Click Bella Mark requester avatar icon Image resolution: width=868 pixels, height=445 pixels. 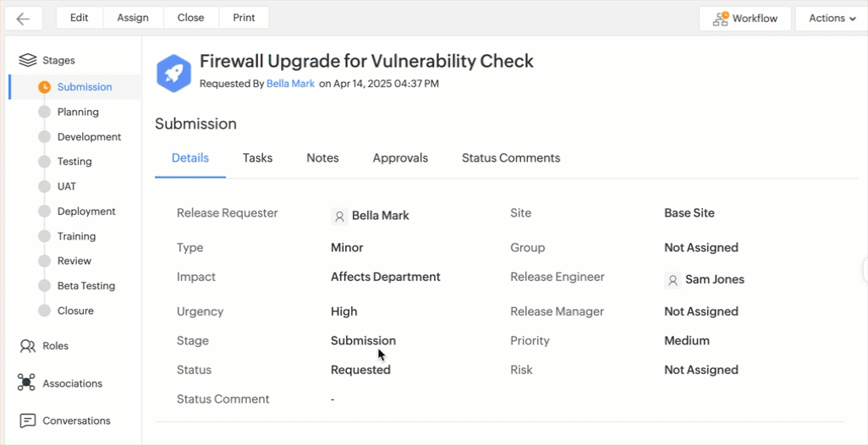(339, 217)
